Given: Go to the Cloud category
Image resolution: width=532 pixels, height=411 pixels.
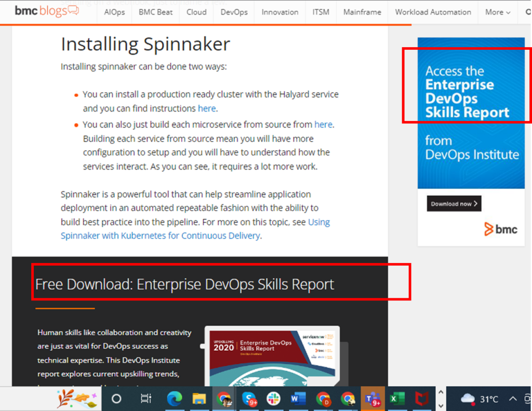Looking at the screenshot, I should point(196,12).
